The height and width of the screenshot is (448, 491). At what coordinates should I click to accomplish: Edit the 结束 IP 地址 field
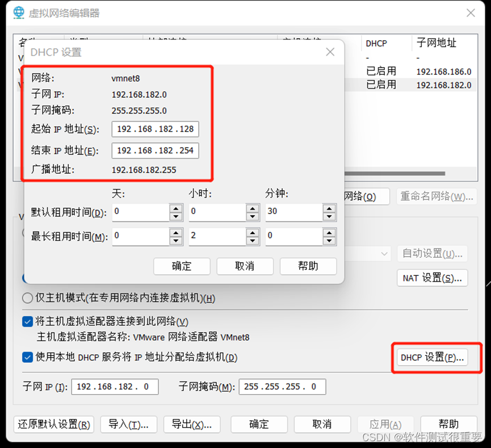point(156,150)
